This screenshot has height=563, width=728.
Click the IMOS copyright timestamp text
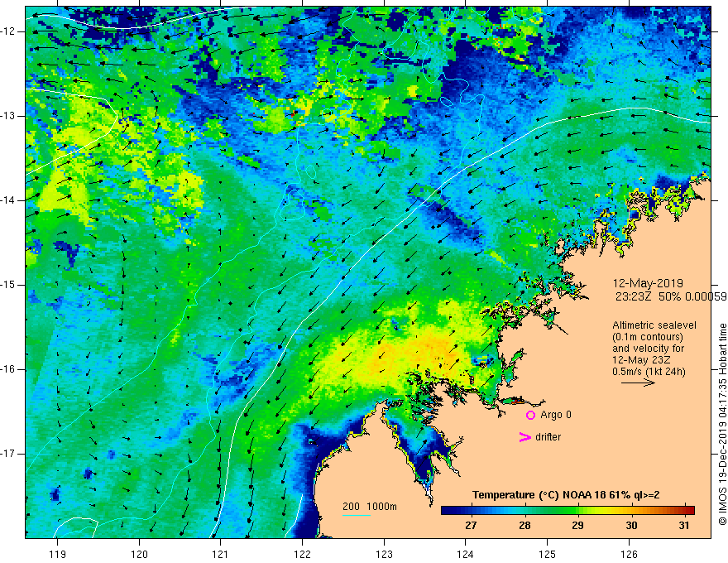(722, 424)
